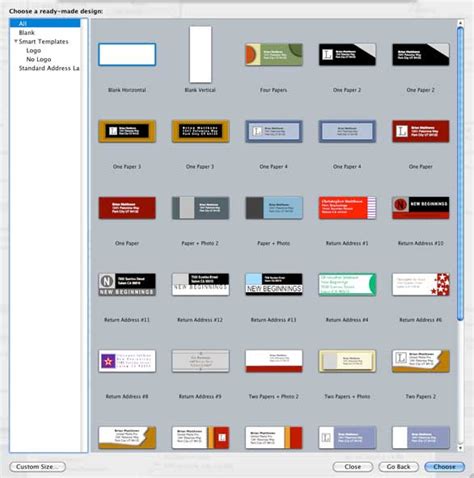Click the Go Back button
This screenshot has height=478, width=474.
tap(399, 467)
